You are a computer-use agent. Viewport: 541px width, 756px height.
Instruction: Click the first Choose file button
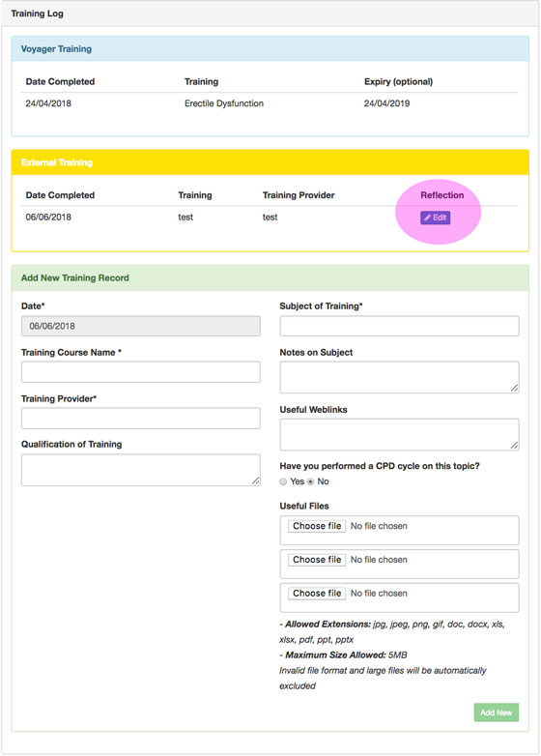(317, 526)
